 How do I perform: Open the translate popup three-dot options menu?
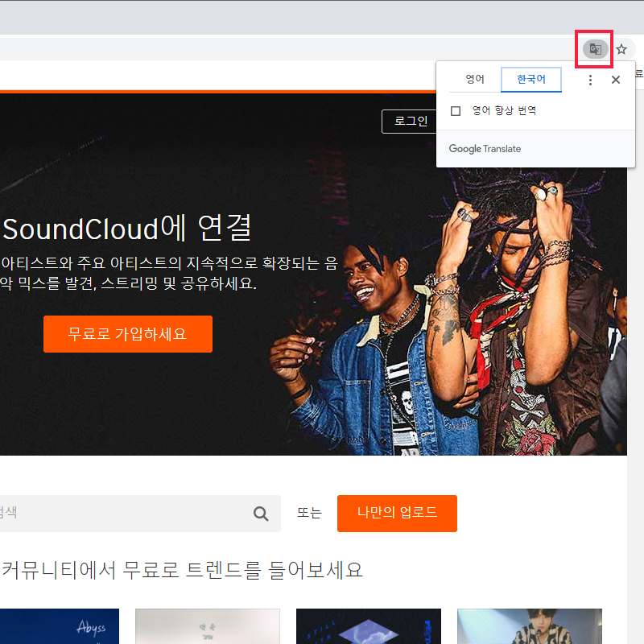click(x=590, y=80)
